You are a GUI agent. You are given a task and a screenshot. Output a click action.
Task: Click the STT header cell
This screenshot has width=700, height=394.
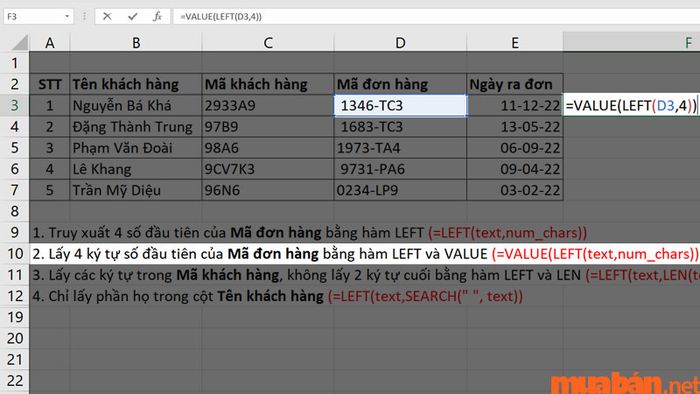50,84
